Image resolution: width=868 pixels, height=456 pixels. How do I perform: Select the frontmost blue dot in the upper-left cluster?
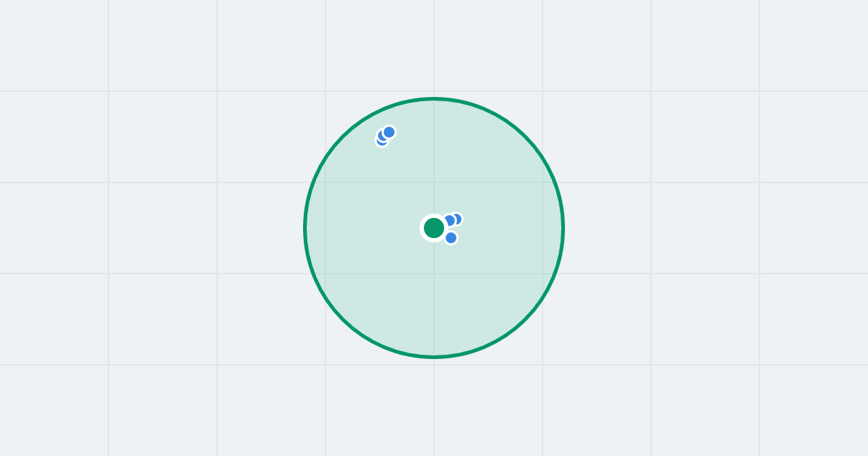point(389,132)
